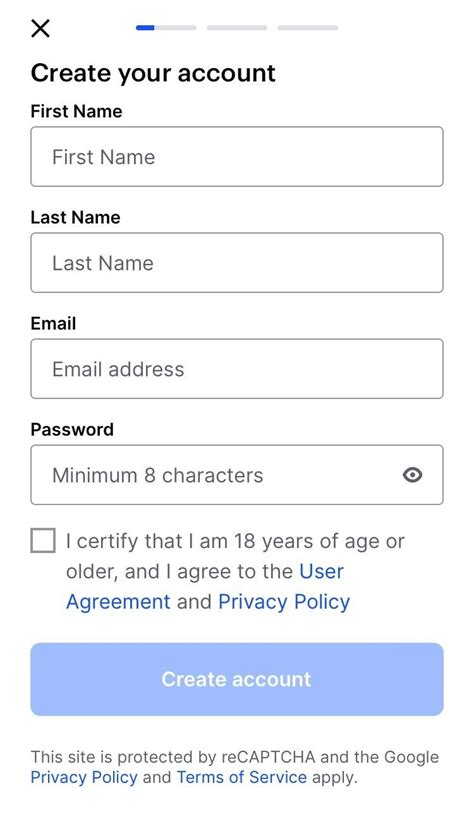Click the second gray progress step indicator
This screenshot has width=474, height=817.
237,28
